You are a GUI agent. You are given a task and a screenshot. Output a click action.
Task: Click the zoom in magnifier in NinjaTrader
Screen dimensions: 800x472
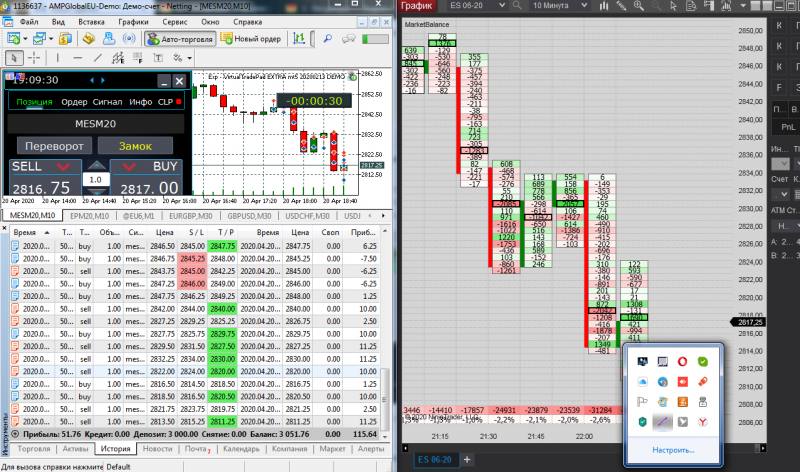pos(639,6)
